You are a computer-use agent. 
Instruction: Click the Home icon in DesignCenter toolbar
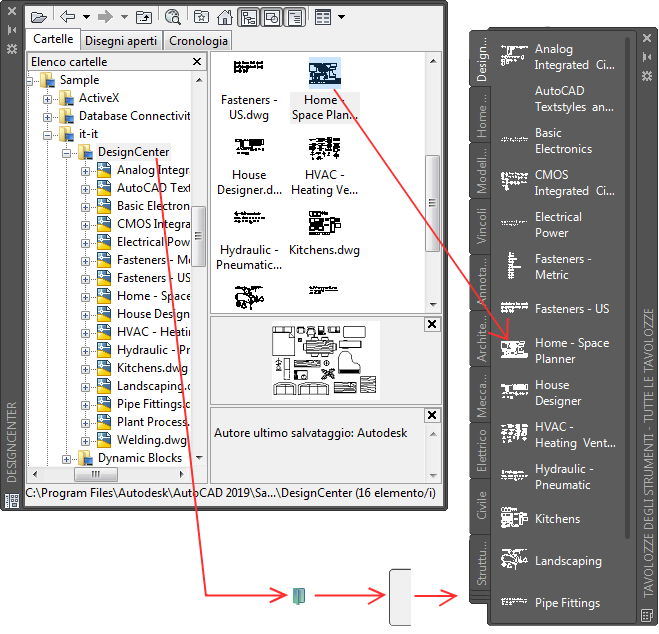click(225, 17)
